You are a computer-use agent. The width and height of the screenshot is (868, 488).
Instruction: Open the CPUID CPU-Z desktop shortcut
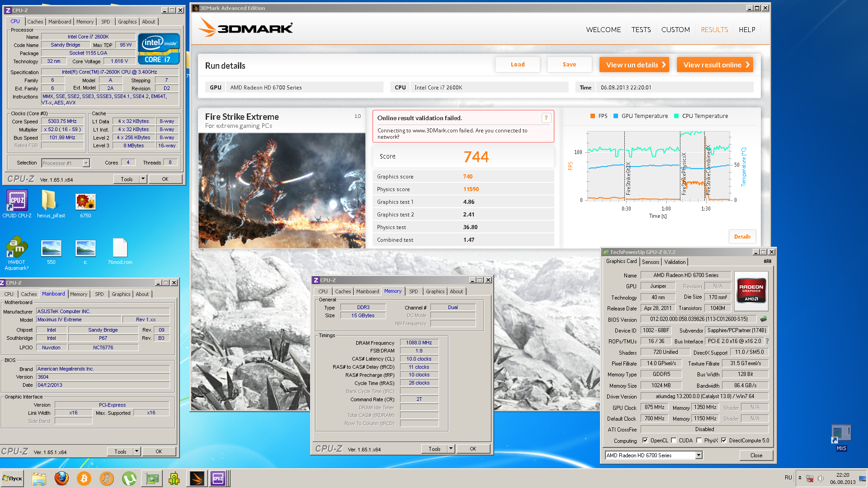(17, 204)
